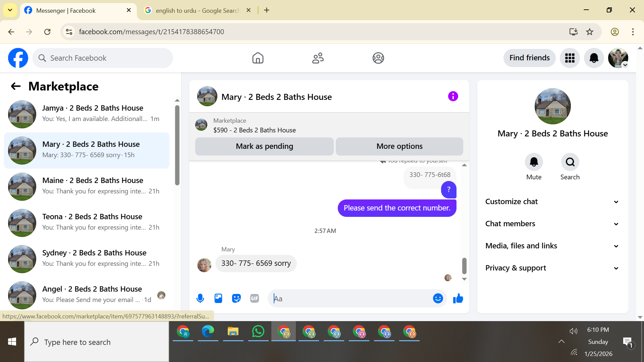Click the Search Facebook field
This screenshot has height=362, width=644.
click(x=103, y=58)
